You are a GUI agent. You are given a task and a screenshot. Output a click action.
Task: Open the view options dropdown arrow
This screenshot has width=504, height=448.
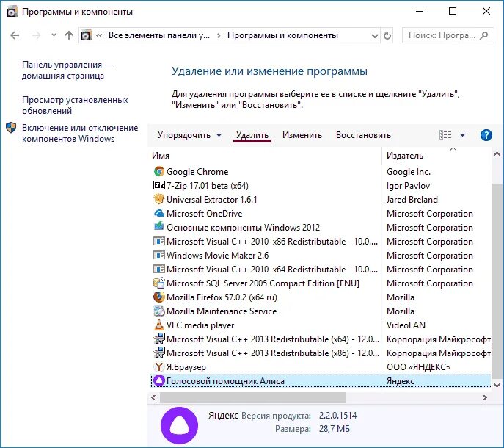point(462,135)
